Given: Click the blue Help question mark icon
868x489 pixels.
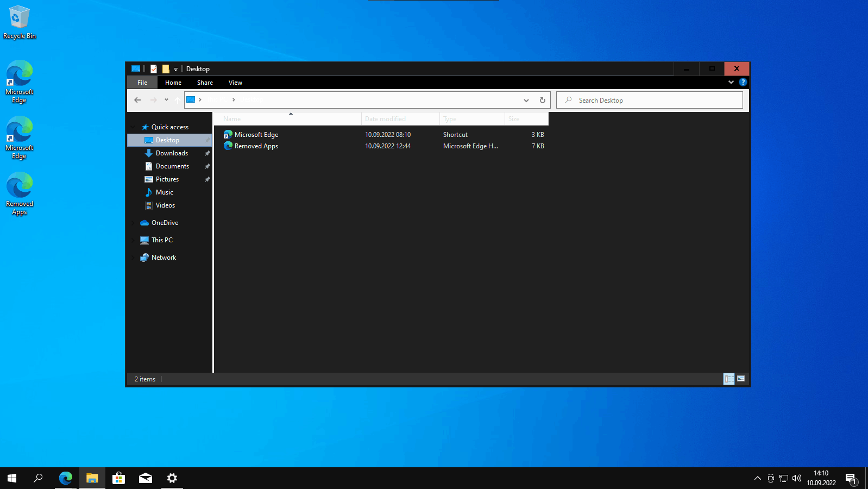Looking at the screenshot, I should [x=743, y=82].
